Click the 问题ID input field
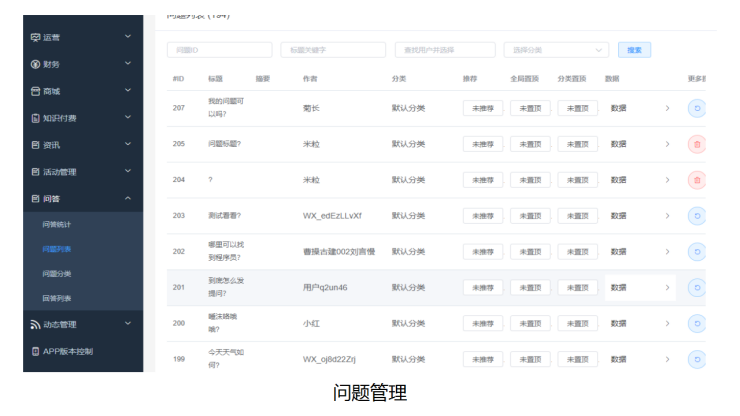 coord(219,50)
